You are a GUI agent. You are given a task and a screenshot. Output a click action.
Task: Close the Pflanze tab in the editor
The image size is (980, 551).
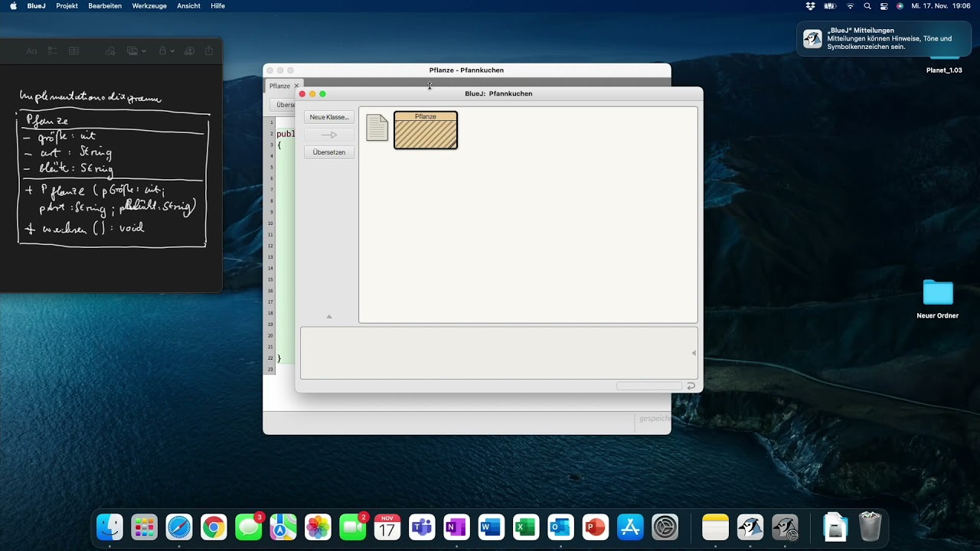(x=296, y=86)
